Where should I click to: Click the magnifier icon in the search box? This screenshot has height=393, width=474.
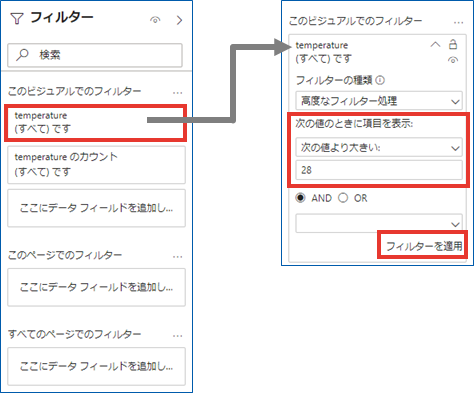point(22,54)
